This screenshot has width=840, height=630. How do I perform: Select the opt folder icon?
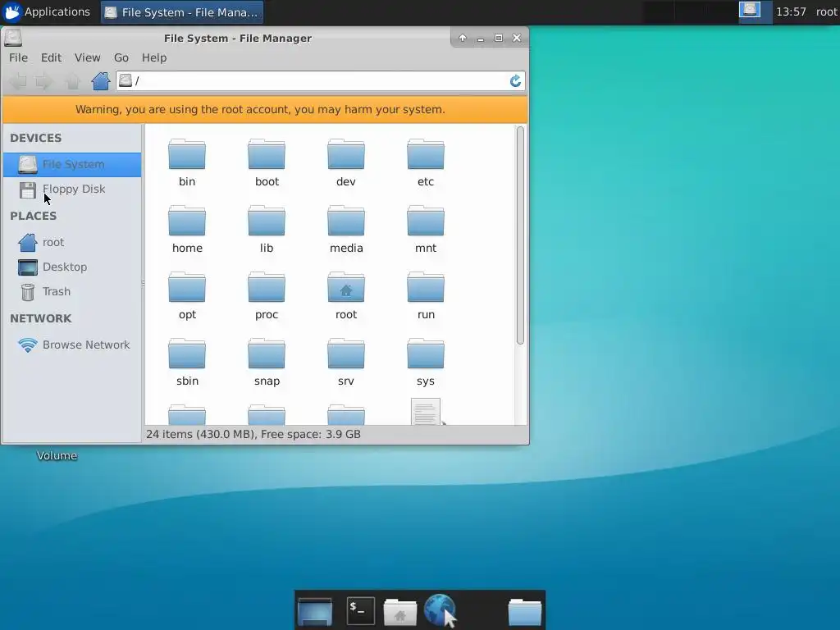point(187,288)
